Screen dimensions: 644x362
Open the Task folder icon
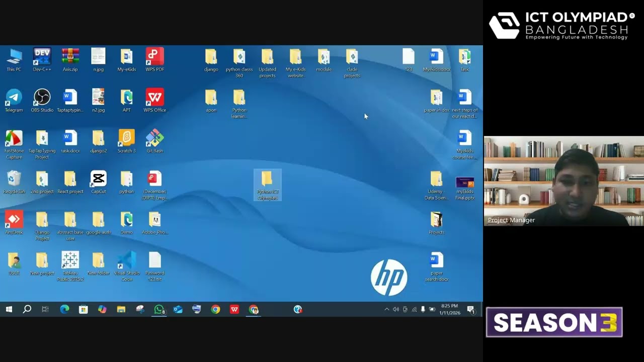(x=465, y=60)
